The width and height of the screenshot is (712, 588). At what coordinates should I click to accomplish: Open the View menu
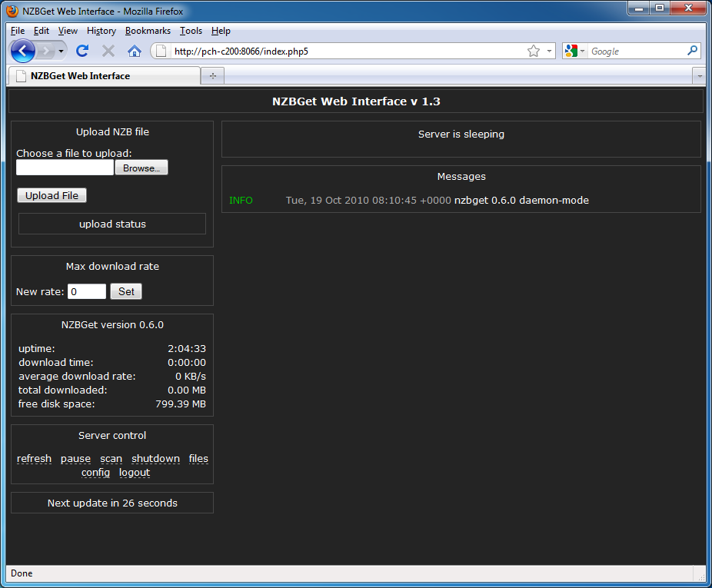click(68, 31)
